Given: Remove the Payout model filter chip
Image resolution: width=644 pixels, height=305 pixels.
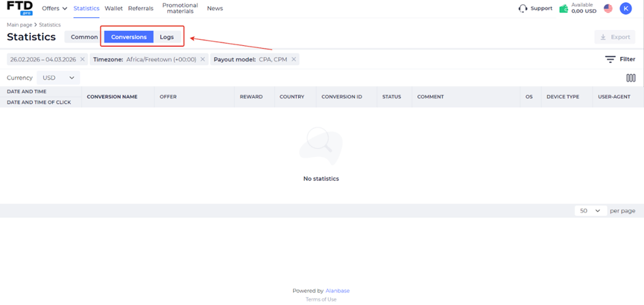Looking at the screenshot, I should coord(294,59).
